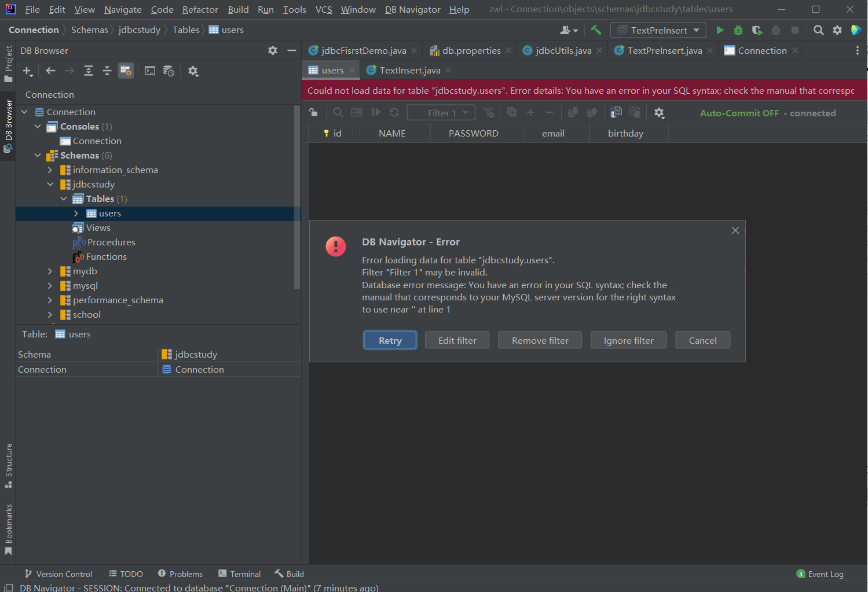868x592 pixels.
Task: Collapse the Connection root tree node
Action: [x=24, y=112]
